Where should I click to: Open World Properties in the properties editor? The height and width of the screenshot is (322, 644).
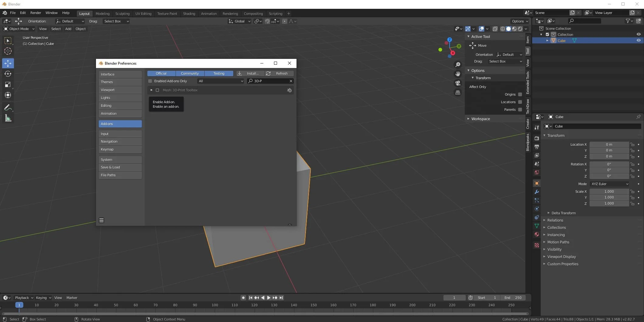coord(536,172)
